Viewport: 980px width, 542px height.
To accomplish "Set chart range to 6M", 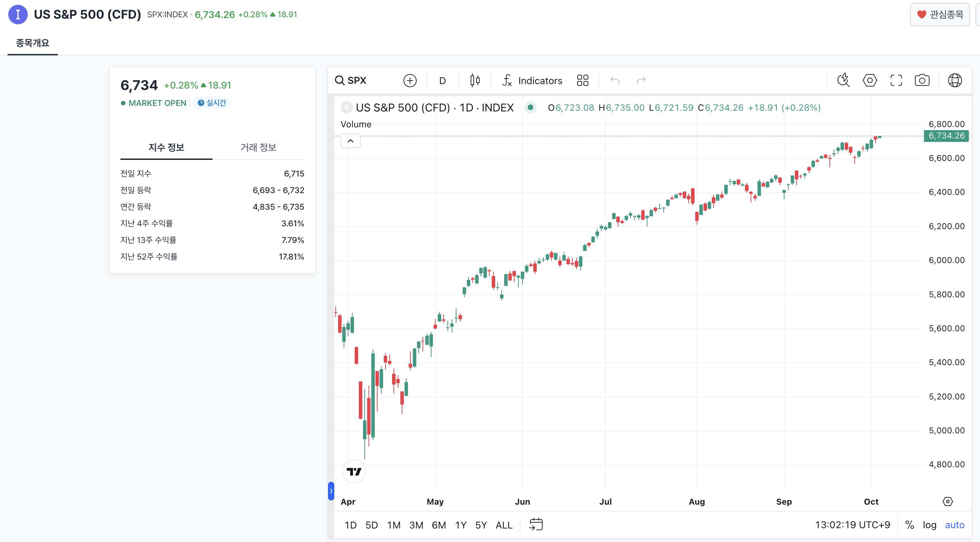I will tap(439, 525).
